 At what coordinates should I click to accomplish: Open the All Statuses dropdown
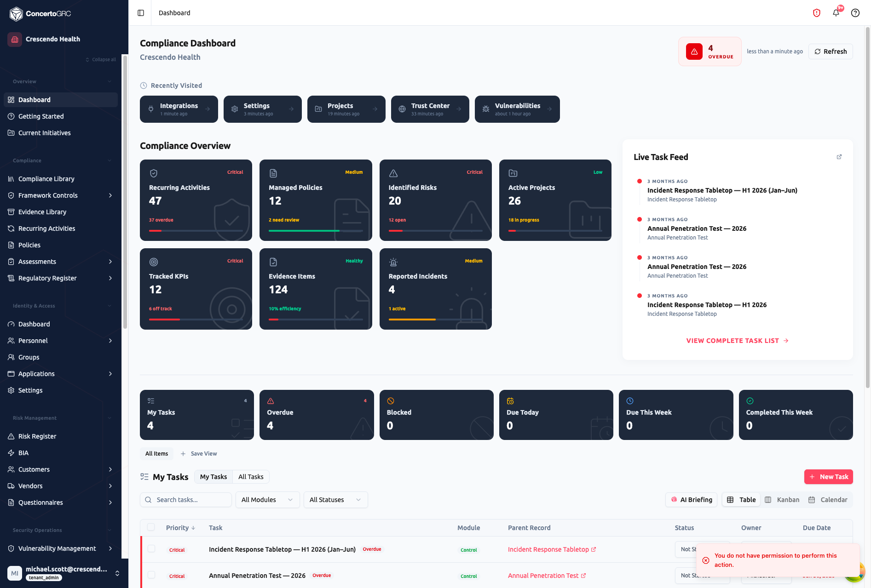pos(335,500)
